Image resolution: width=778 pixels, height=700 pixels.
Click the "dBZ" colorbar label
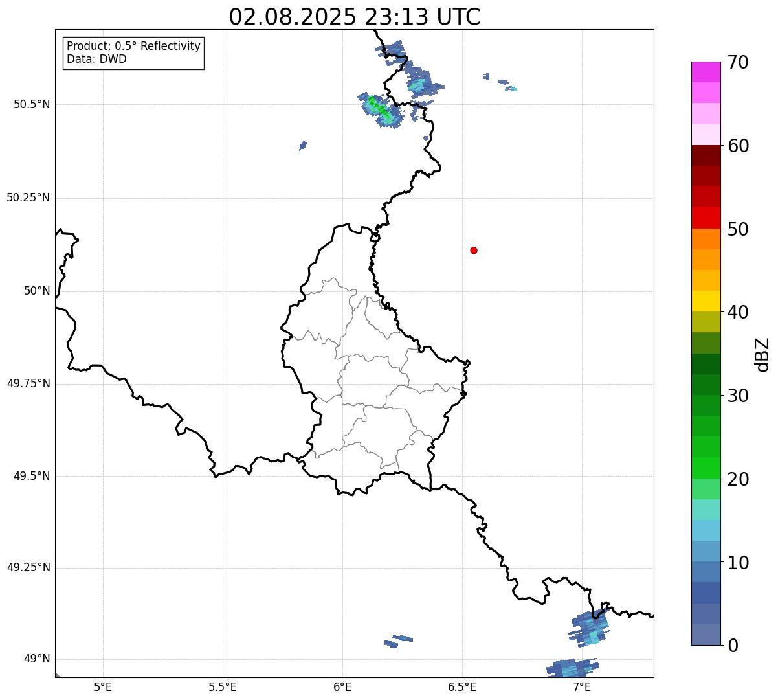pos(762,354)
